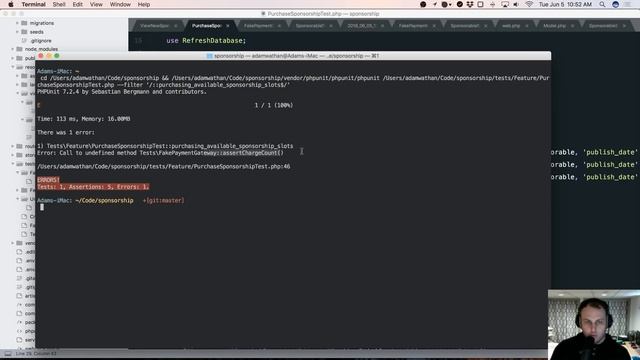Click line number 15 in editor gutter
This screenshot has width=640, height=360.
[138, 41]
